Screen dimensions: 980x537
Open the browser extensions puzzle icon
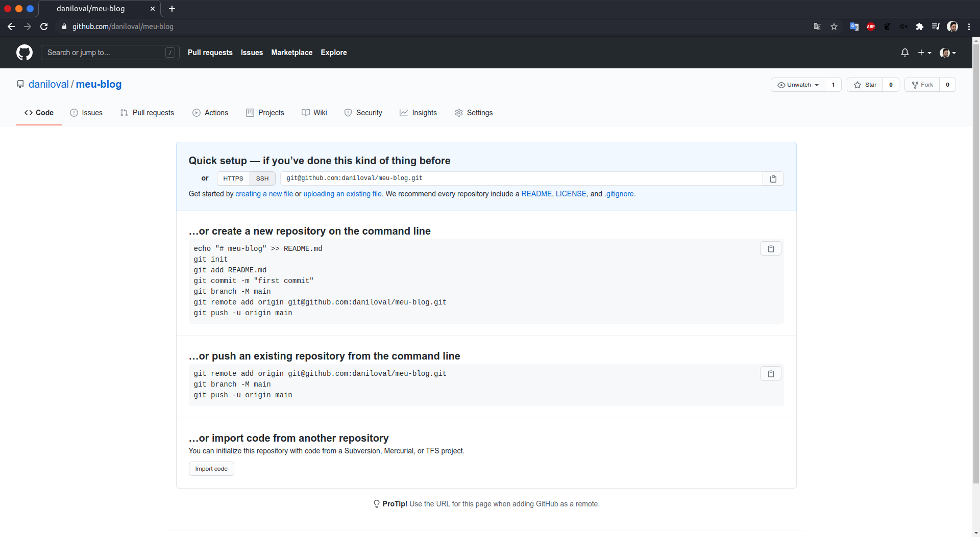click(920, 27)
